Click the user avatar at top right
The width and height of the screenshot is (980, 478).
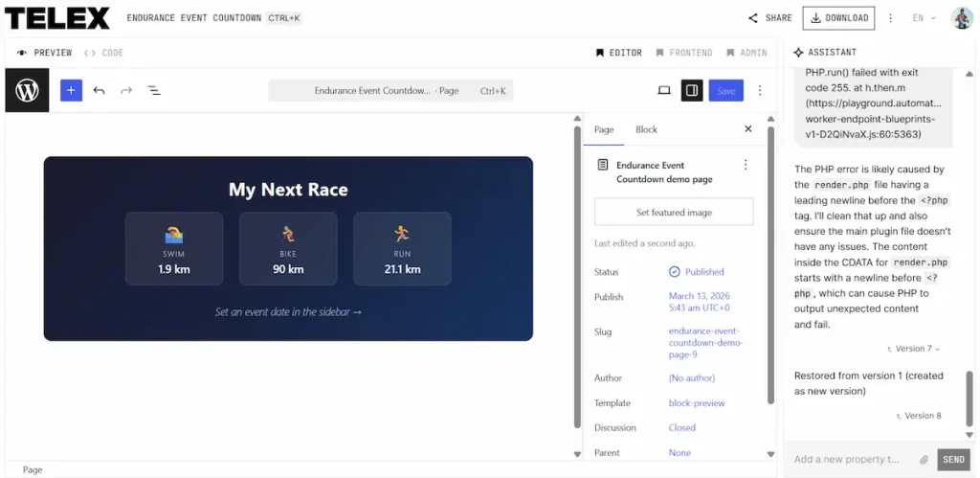962,18
